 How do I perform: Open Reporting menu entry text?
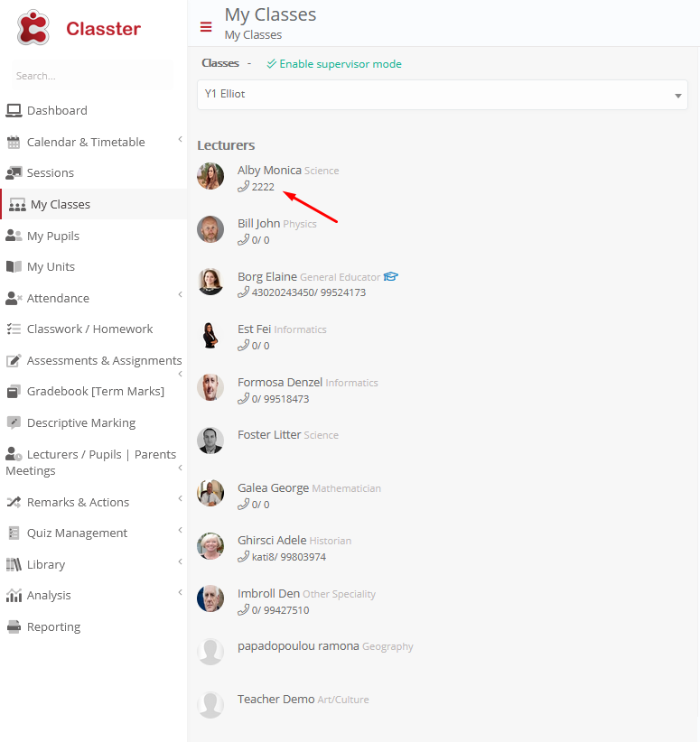(53, 627)
